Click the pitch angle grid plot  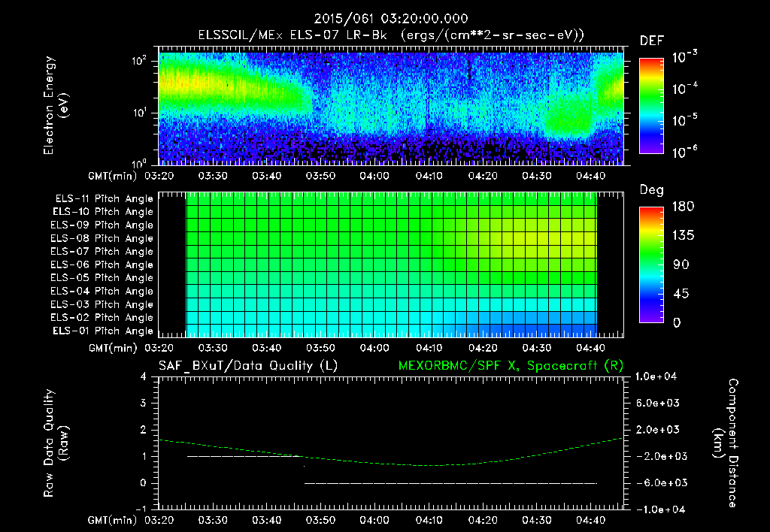click(x=391, y=264)
